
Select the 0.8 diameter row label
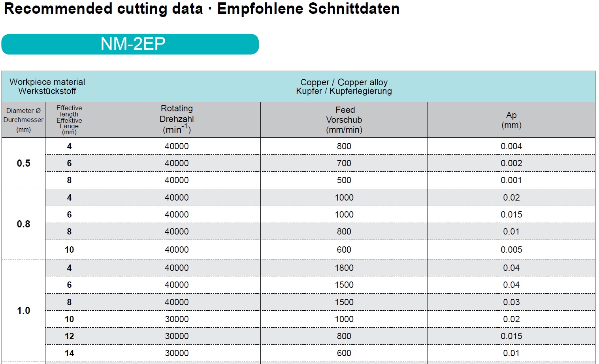(24, 224)
